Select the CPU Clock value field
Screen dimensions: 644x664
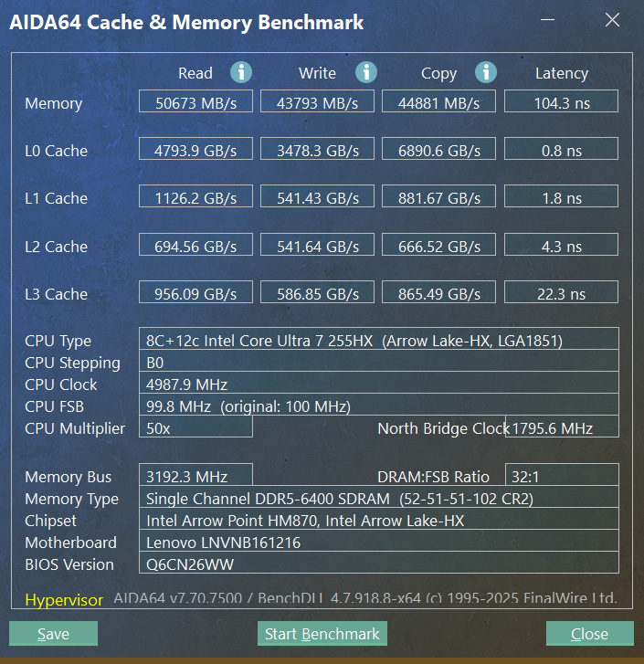tap(378, 385)
